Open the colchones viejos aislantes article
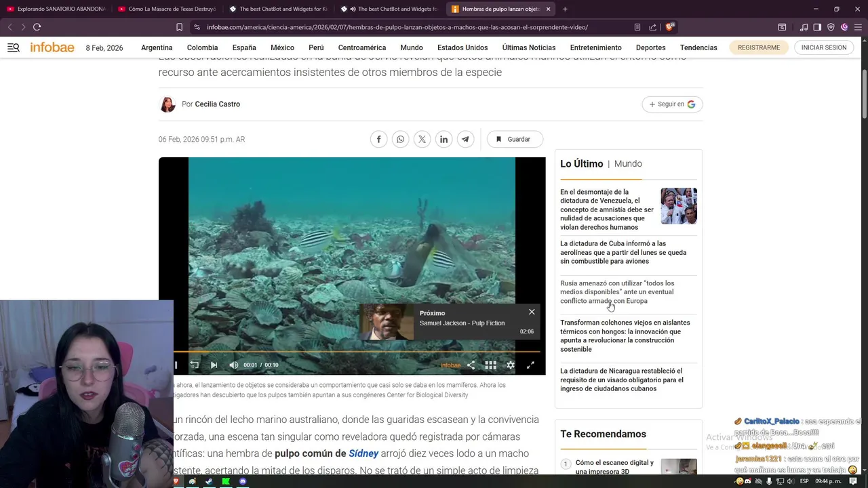The height and width of the screenshot is (488, 868). 625,335
